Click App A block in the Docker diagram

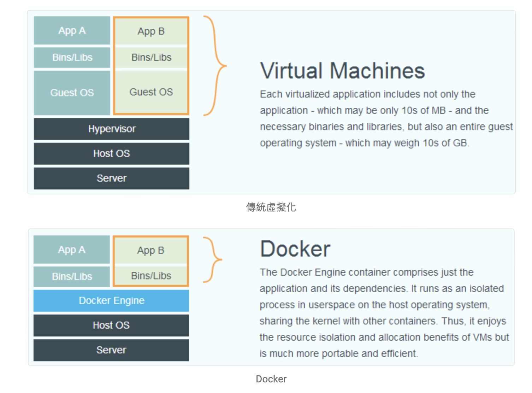tap(72, 250)
